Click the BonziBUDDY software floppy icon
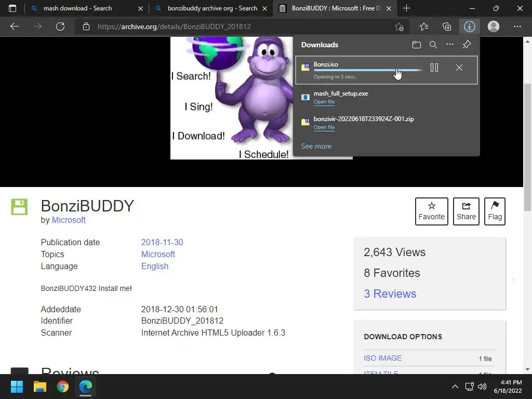This screenshot has width=532, height=399. pyautogui.click(x=19, y=207)
